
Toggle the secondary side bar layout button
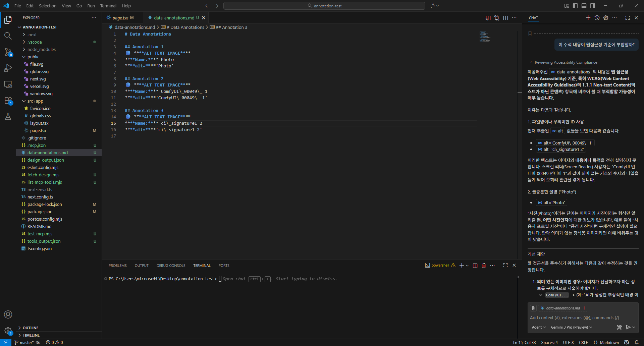click(593, 6)
